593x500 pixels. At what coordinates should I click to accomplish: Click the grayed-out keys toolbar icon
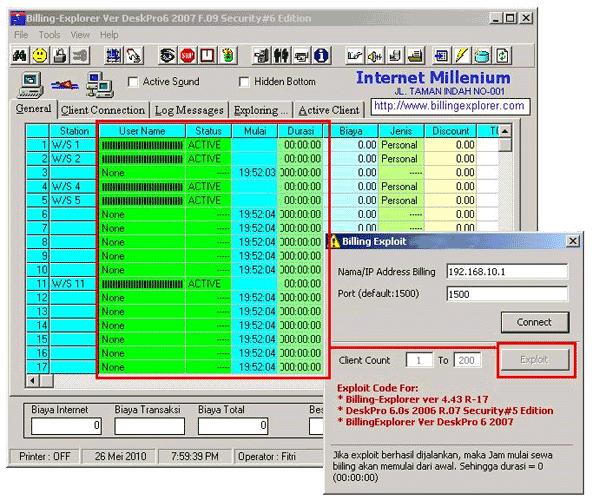pos(80,56)
